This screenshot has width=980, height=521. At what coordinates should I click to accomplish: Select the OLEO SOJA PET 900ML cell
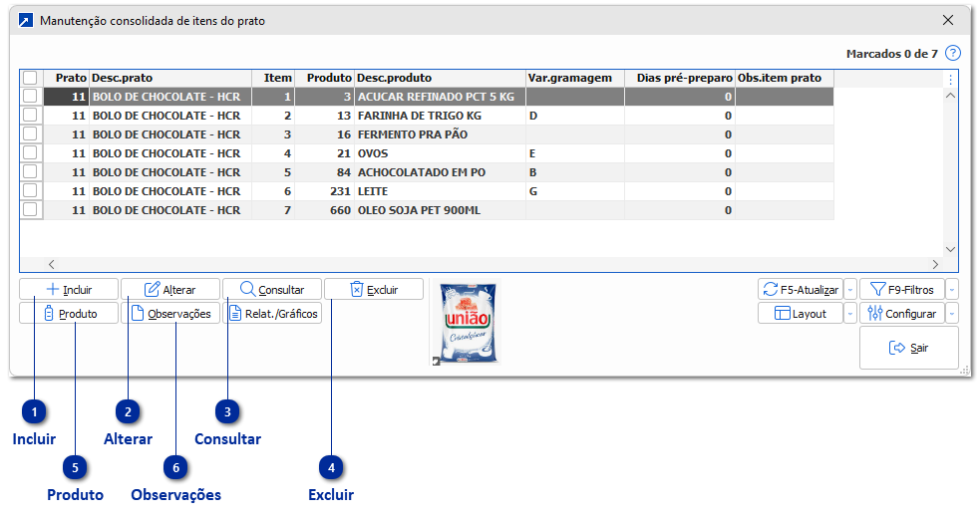coord(440,210)
